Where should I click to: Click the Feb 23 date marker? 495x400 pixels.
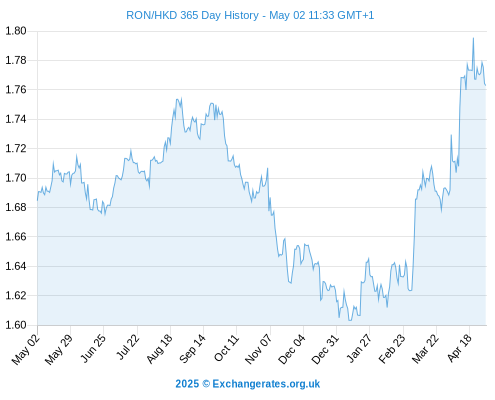[392, 348]
